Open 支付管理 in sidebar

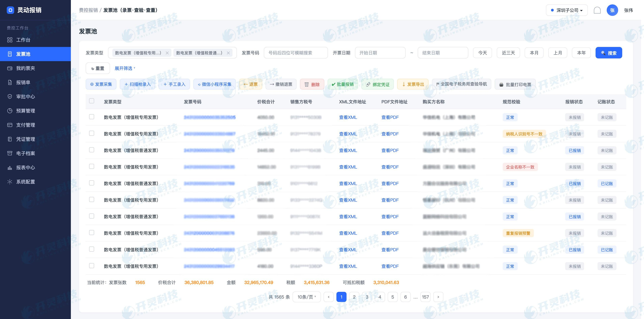[35, 125]
